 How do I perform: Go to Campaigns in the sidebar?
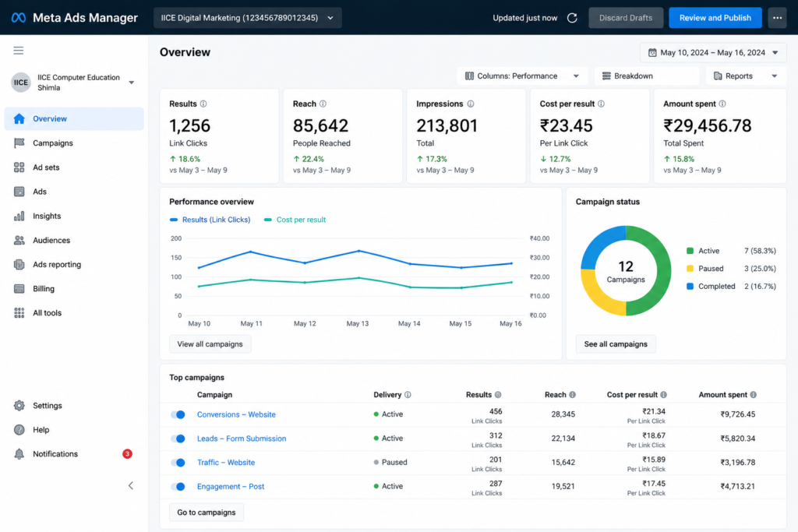74,143
